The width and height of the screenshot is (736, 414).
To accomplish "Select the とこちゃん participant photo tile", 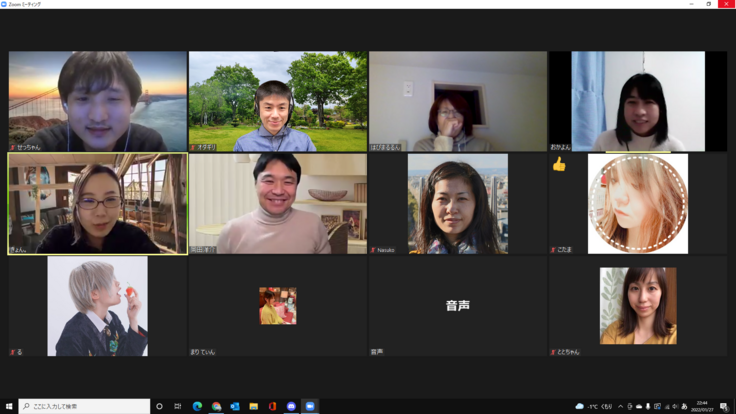I will point(637,305).
